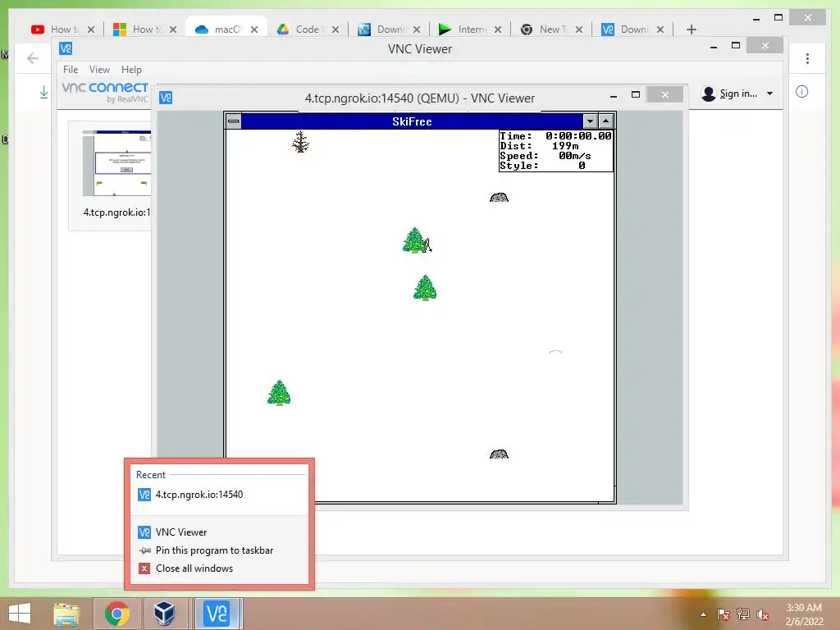The image size is (840, 630).
Task: Open the Windows Start button
Action: [x=20, y=614]
